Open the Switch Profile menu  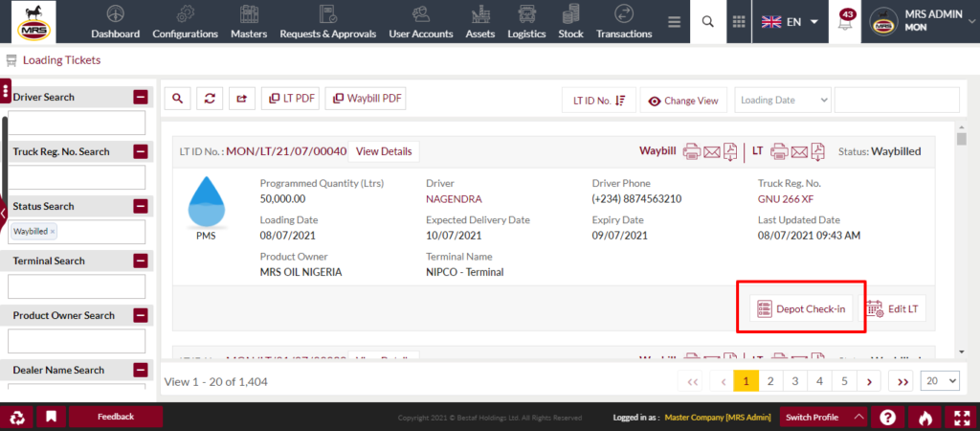point(824,418)
